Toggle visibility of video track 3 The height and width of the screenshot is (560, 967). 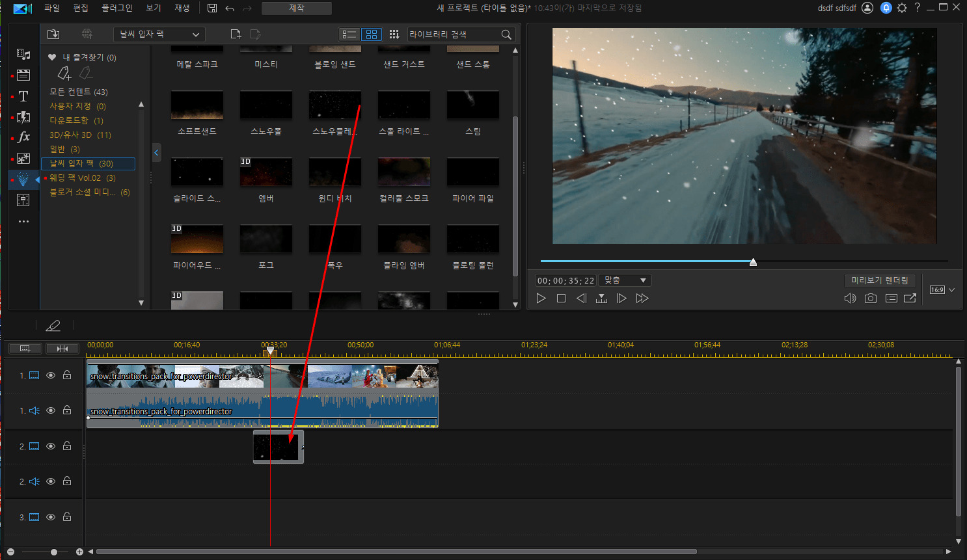click(x=51, y=517)
